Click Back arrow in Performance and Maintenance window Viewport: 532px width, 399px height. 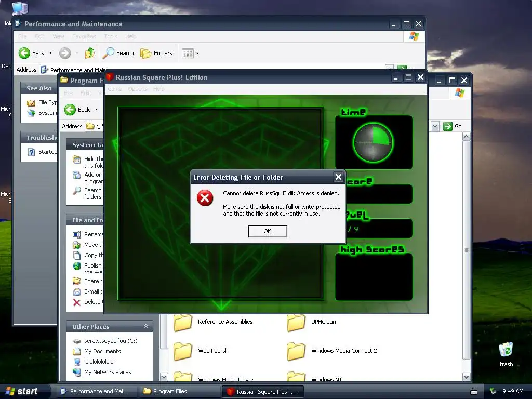point(24,53)
